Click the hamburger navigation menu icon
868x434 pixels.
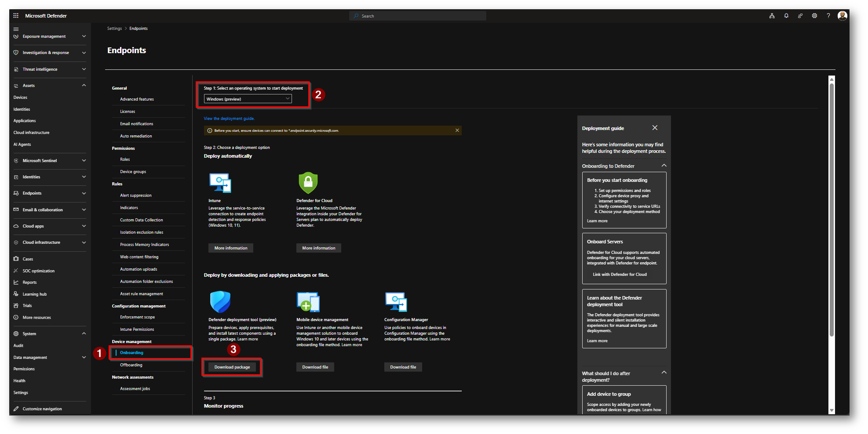pos(16,29)
